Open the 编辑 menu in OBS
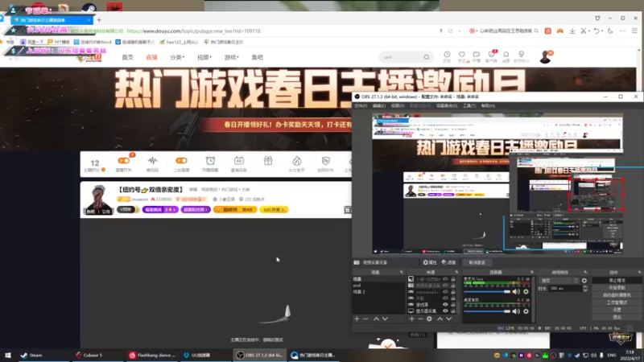 point(378,106)
